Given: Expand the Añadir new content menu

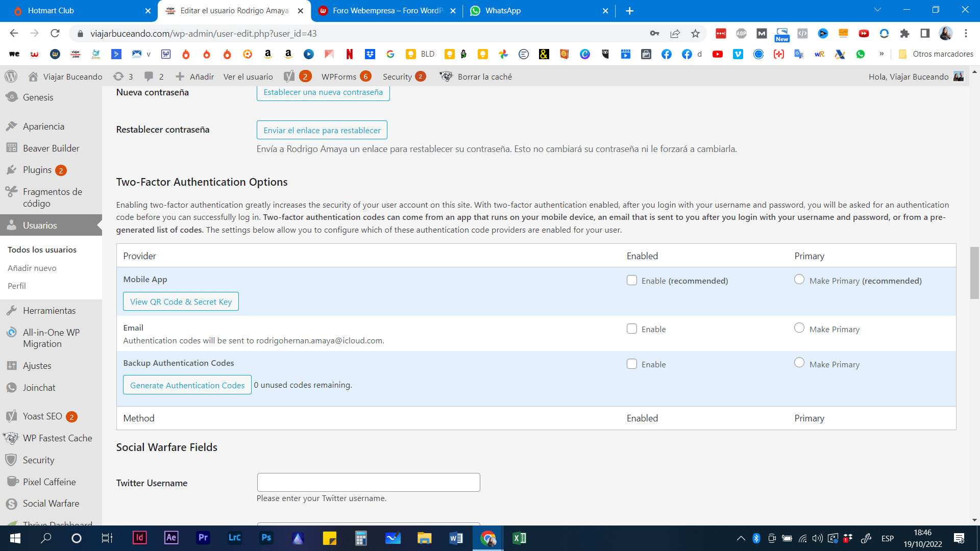Looking at the screenshot, I should click(x=194, y=77).
